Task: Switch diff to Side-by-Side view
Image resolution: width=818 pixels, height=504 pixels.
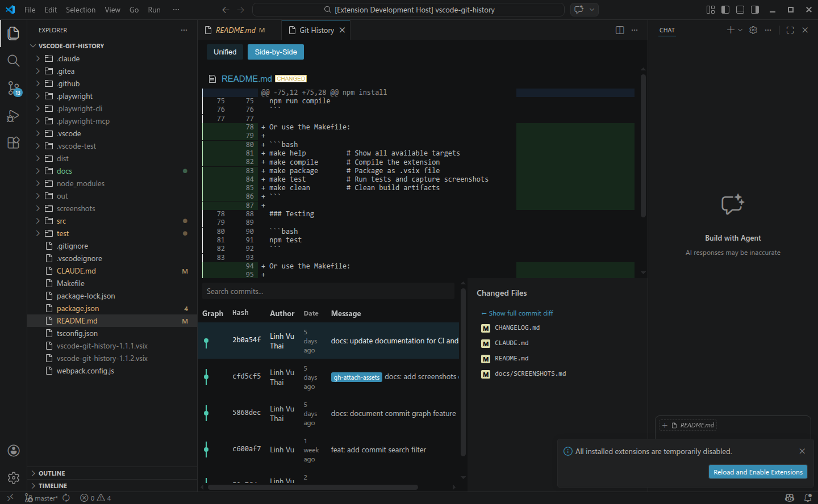Action: (276, 52)
